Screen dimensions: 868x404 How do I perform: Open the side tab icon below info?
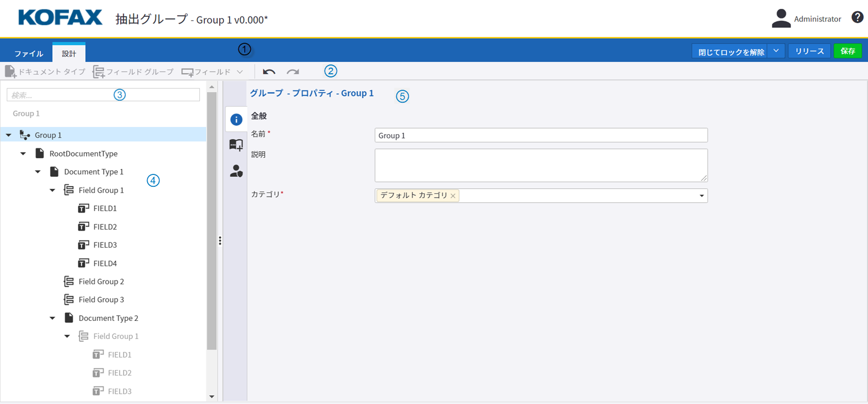[x=236, y=146]
